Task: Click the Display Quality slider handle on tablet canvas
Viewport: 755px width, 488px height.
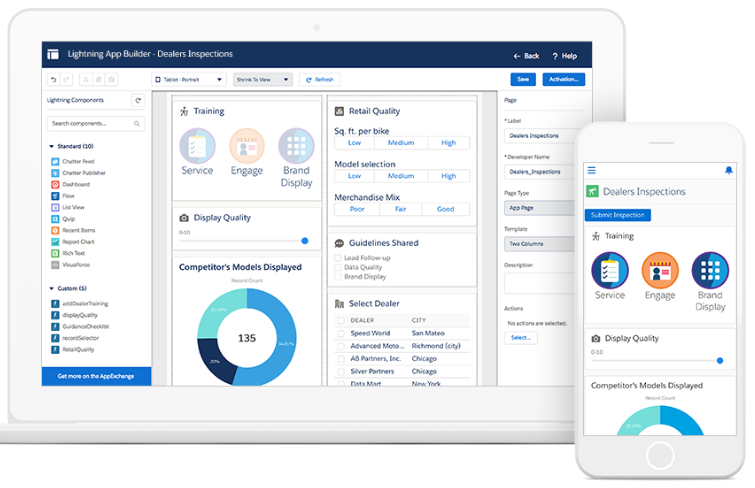Action: pyautogui.click(x=305, y=241)
